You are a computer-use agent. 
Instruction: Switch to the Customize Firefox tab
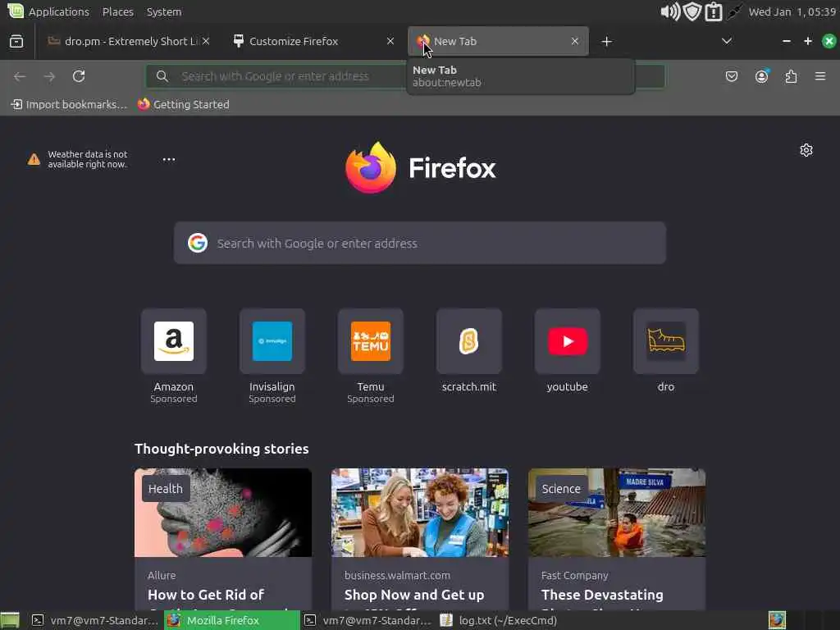coord(313,41)
